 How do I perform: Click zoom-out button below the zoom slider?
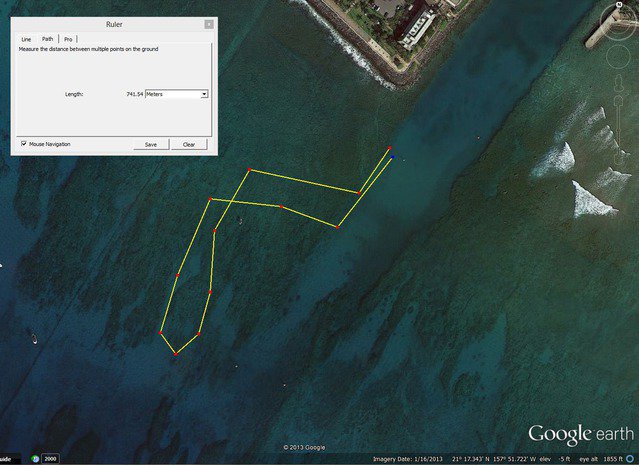point(619,161)
